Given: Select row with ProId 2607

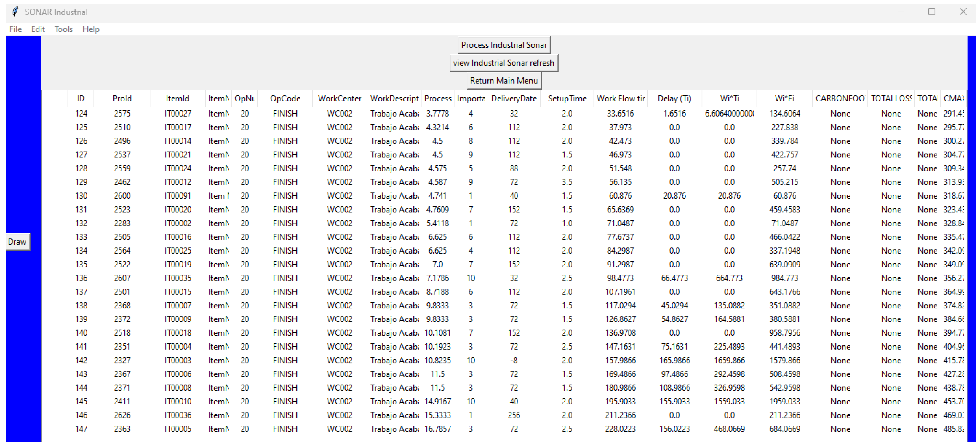Looking at the screenshot, I should [122, 278].
